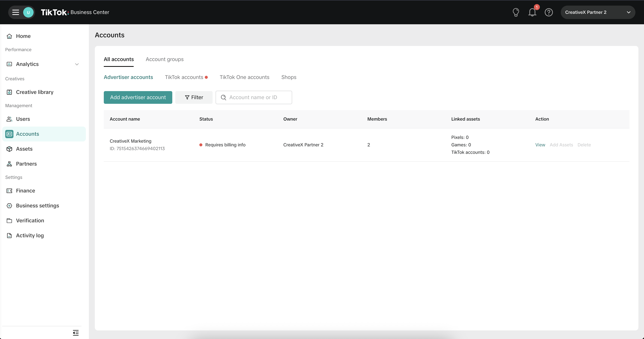Click the ID: 7515426374669402113 text
The image size is (644, 339).
[x=137, y=149]
